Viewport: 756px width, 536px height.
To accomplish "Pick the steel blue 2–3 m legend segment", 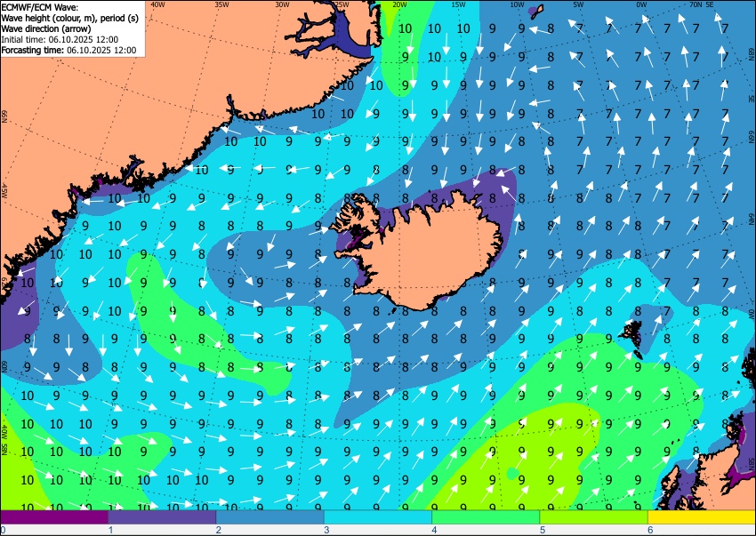I will click(x=270, y=517).
